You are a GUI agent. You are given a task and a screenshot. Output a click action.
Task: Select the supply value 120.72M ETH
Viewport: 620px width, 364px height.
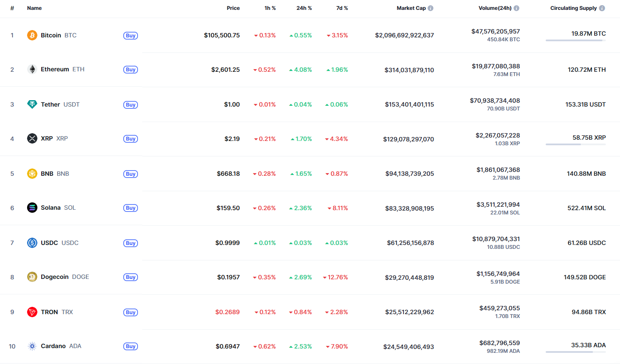pyautogui.click(x=587, y=70)
